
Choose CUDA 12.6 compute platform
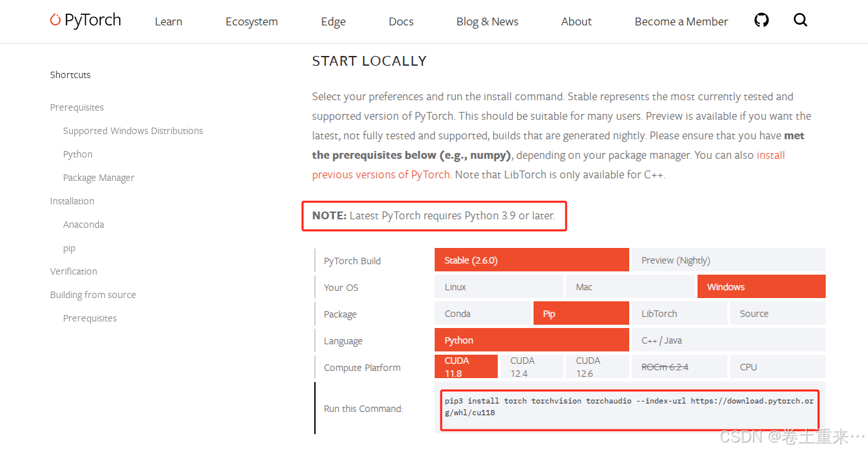597,366
